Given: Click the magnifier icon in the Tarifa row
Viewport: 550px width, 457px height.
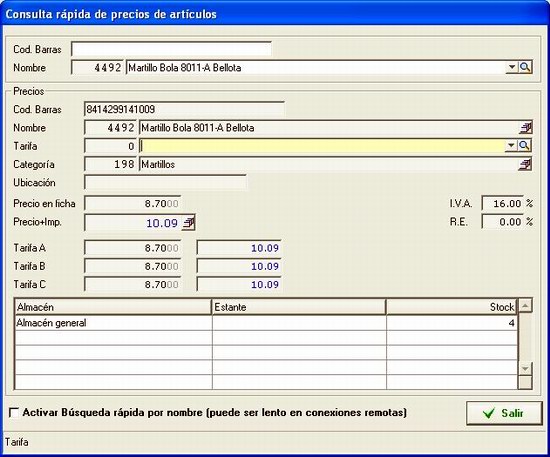Looking at the screenshot, I should click(x=524, y=145).
